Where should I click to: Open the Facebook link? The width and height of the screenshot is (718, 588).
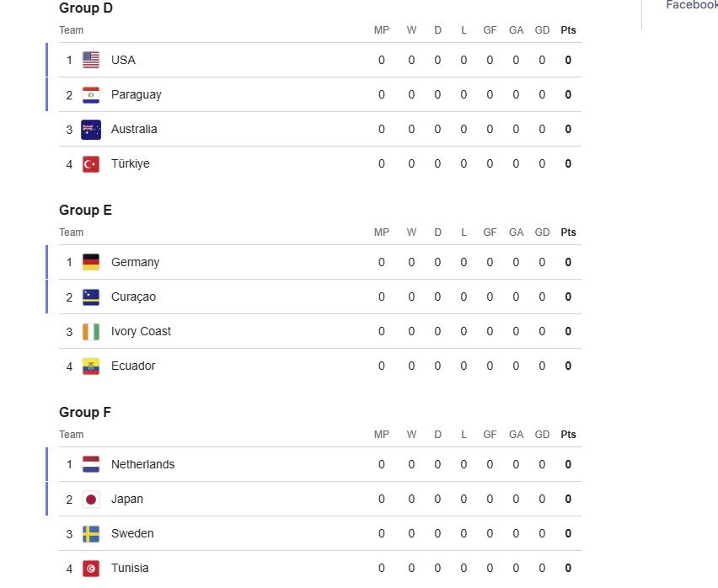coord(691,5)
